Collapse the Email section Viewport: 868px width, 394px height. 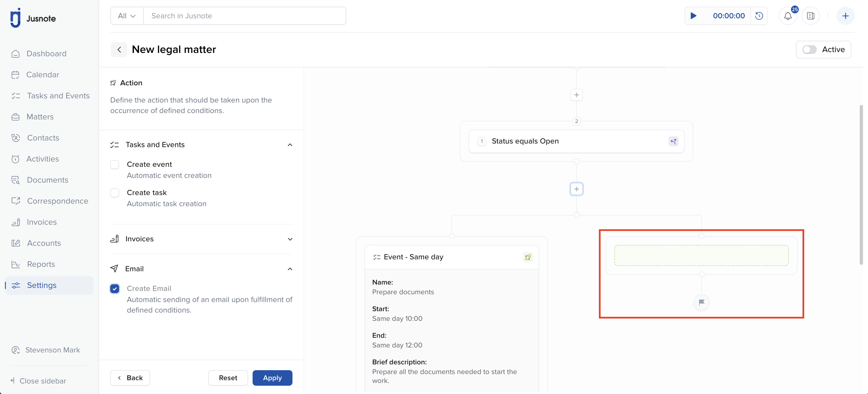click(290, 269)
